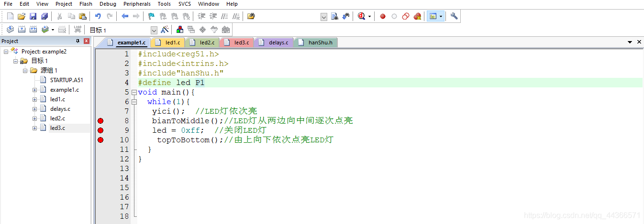Switch to led2.c tab
The height and width of the screenshot is (224, 644).
[x=202, y=43]
